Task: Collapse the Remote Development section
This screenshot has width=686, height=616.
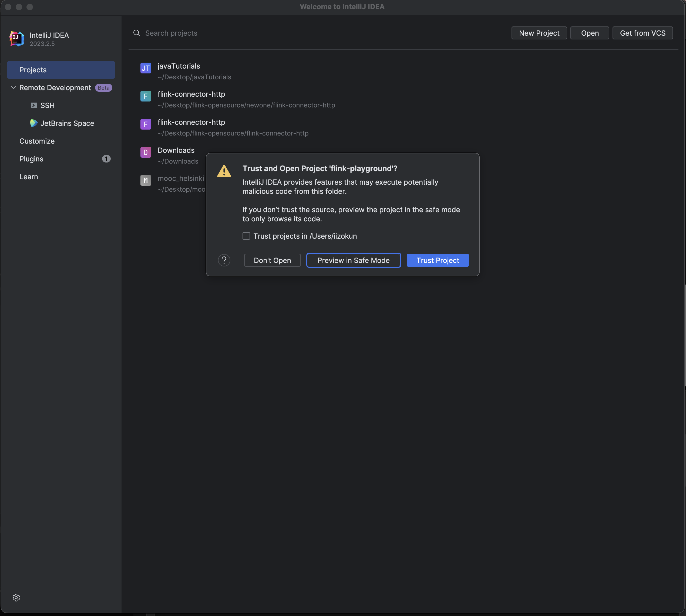Action: [x=14, y=87]
